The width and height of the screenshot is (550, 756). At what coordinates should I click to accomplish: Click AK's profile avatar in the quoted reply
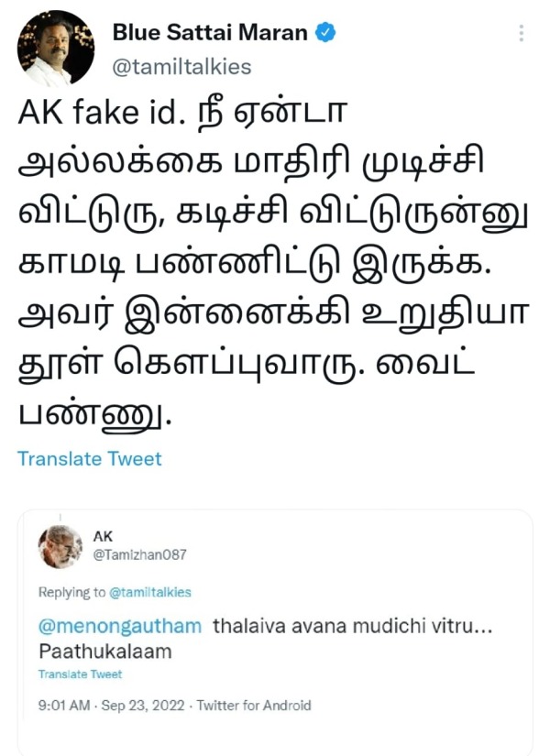[x=58, y=545]
